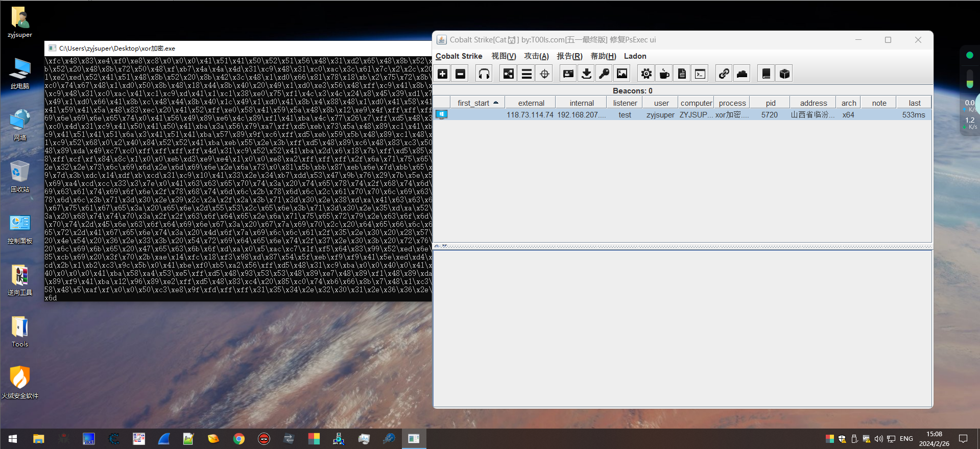Click the zyjsuper user cell

pyautogui.click(x=660, y=115)
